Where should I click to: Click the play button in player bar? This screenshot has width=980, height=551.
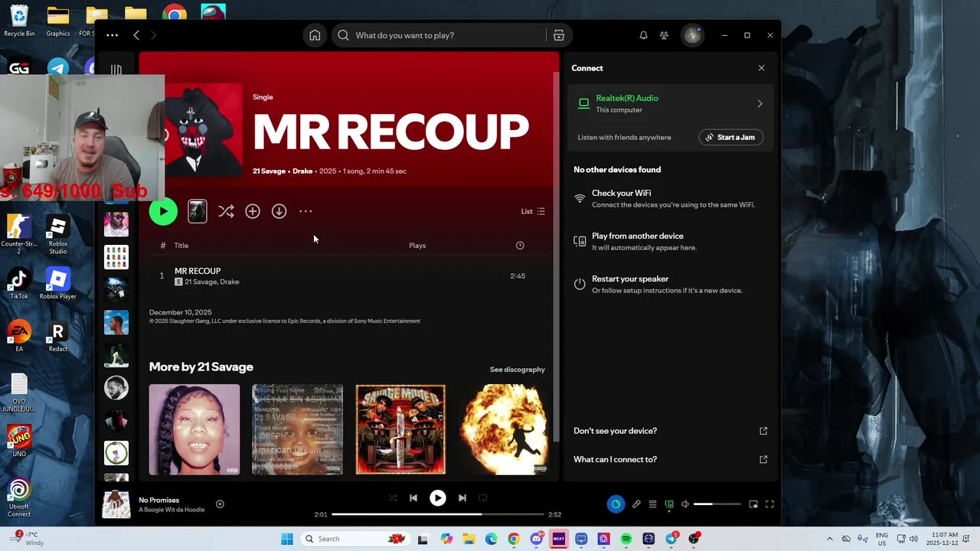coord(438,498)
